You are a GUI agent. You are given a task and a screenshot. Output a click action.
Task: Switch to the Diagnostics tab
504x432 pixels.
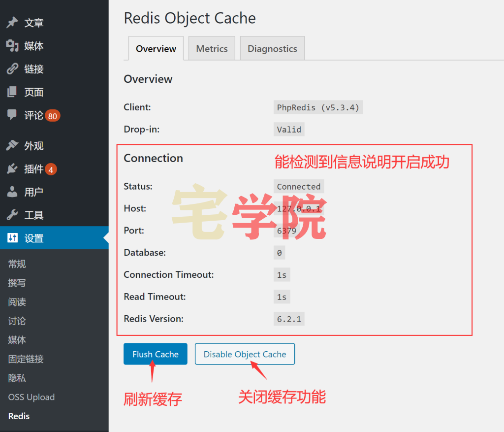point(272,49)
